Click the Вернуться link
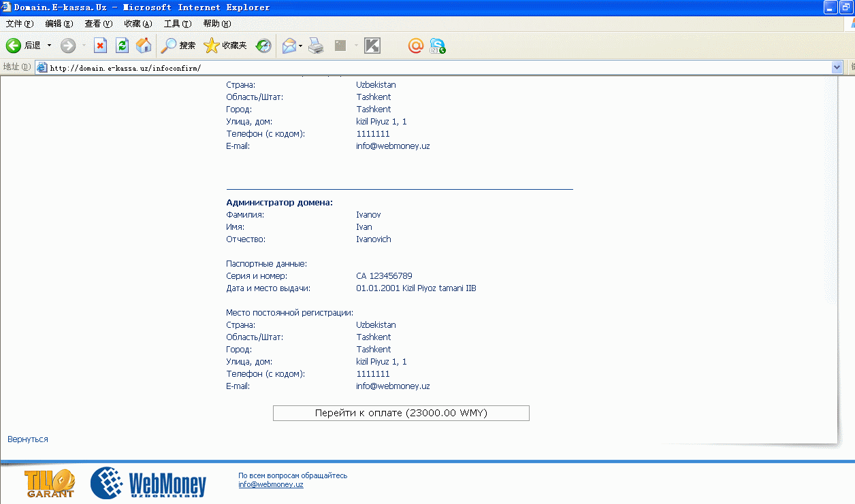This screenshot has width=855, height=504. point(28,439)
